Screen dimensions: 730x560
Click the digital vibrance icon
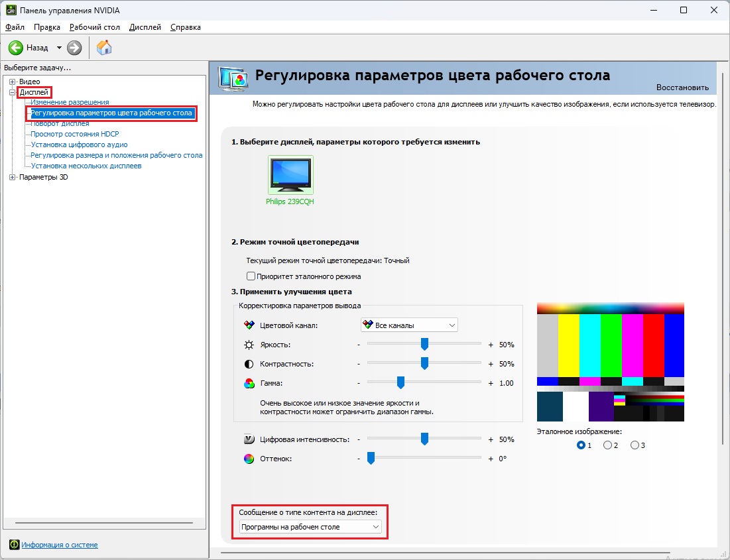(249, 439)
